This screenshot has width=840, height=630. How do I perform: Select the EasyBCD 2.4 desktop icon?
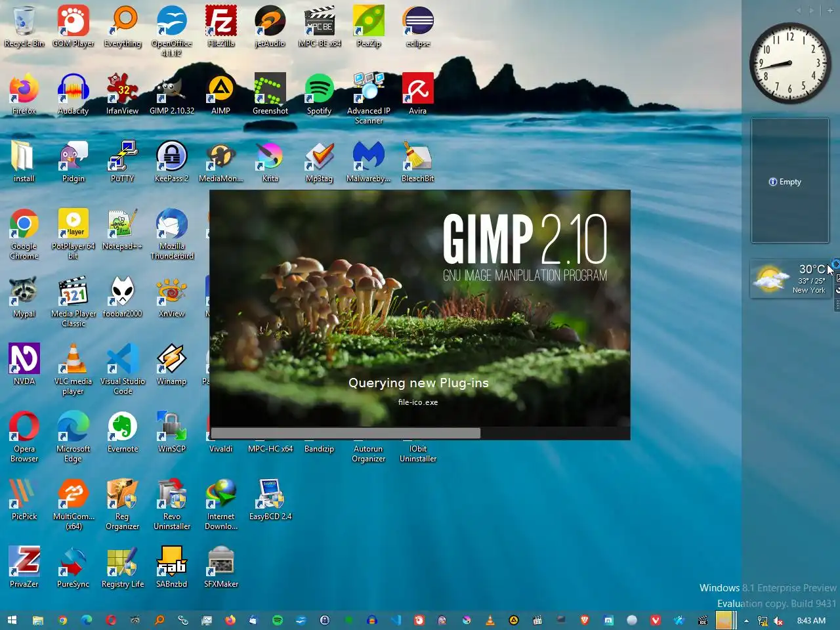click(x=270, y=500)
